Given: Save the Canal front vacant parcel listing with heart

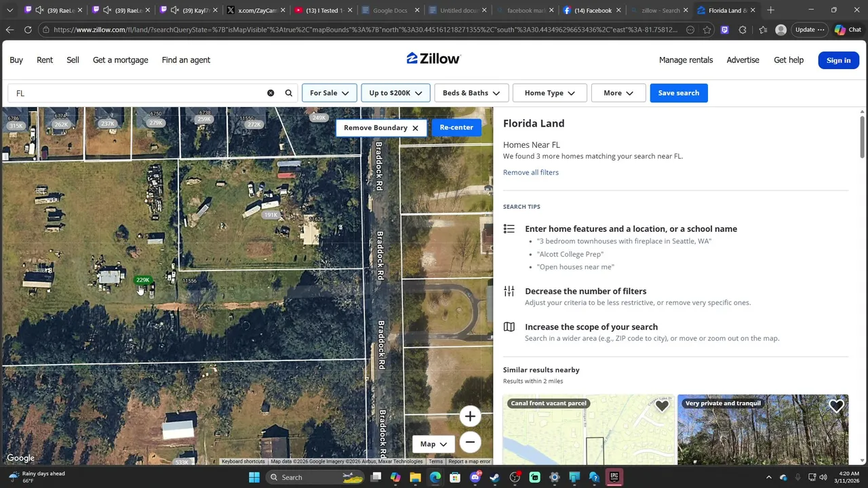Looking at the screenshot, I should 662,406.
